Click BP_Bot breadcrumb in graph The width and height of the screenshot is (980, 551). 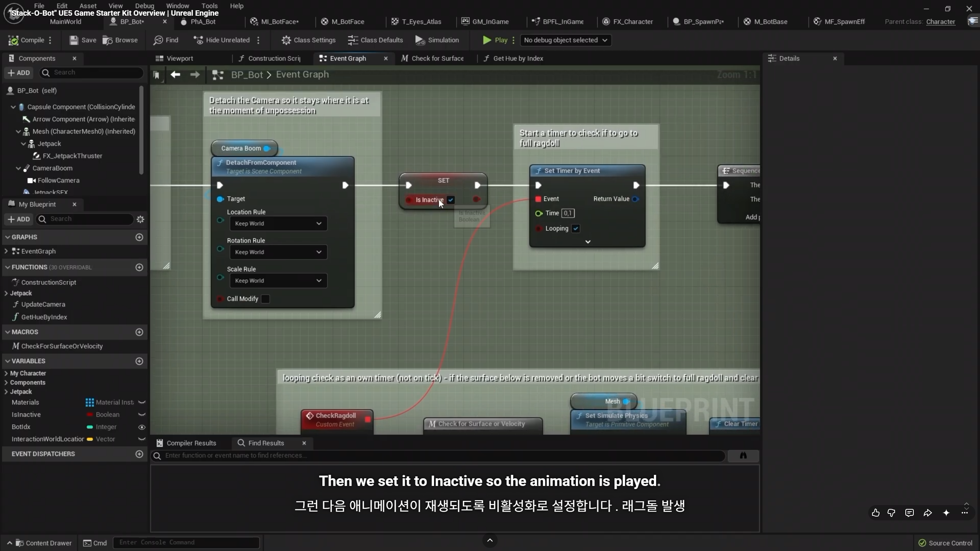[247, 75]
